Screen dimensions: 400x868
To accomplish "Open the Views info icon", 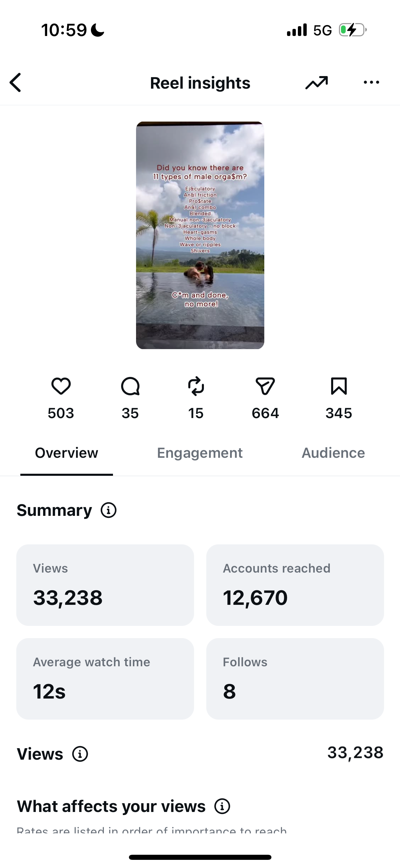I will 80,754.
